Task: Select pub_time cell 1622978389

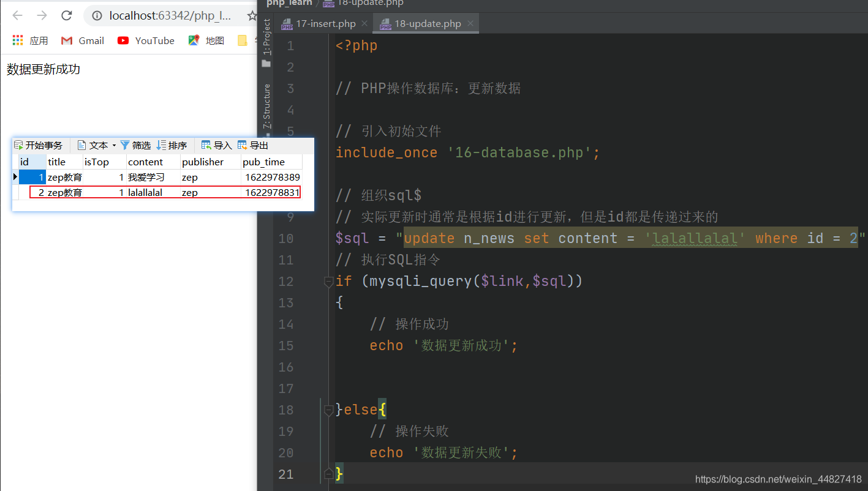Action: (x=271, y=177)
